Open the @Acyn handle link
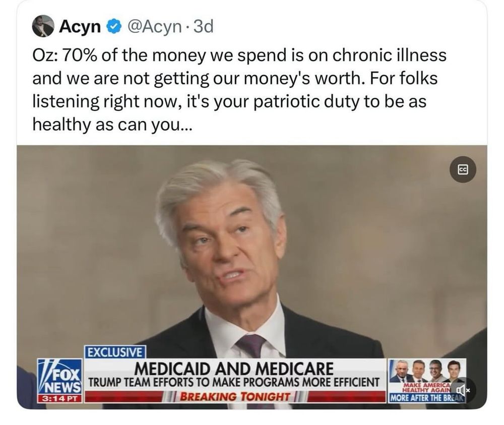The image size is (504, 425). (x=155, y=27)
